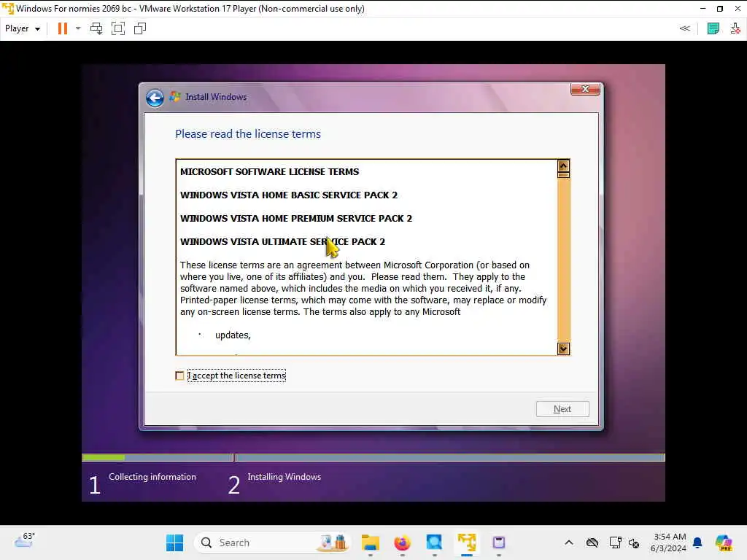
Task: Click the license text scroll up arrow
Action: click(563, 166)
